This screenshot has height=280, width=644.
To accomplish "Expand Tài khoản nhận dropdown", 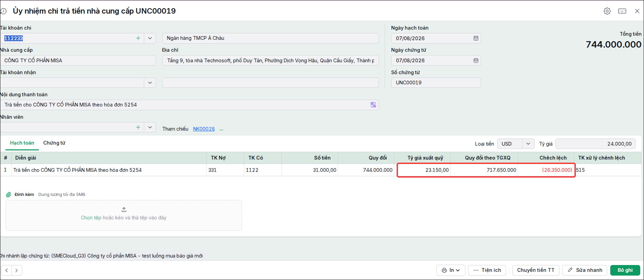I will tap(150, 83).
